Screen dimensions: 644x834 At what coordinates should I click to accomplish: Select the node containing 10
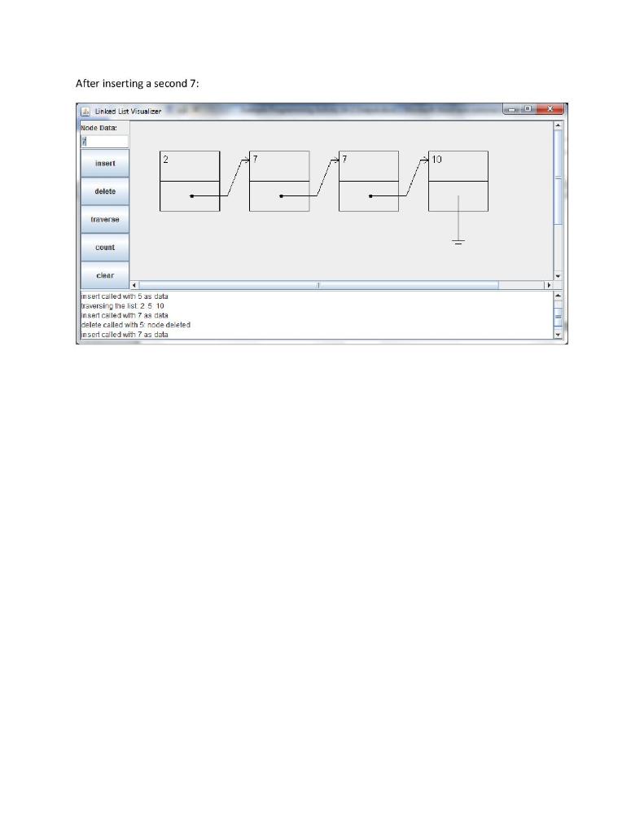458,182
